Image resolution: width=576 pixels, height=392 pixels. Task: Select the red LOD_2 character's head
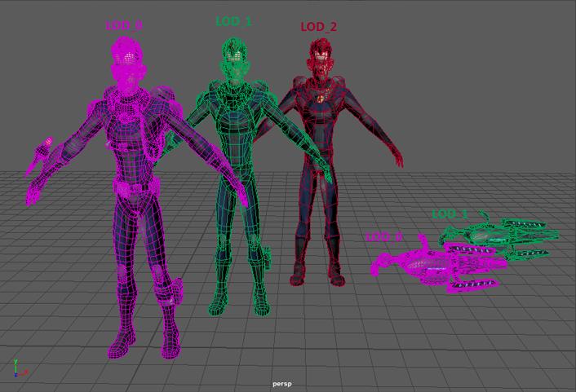click(x=321, y=57)
